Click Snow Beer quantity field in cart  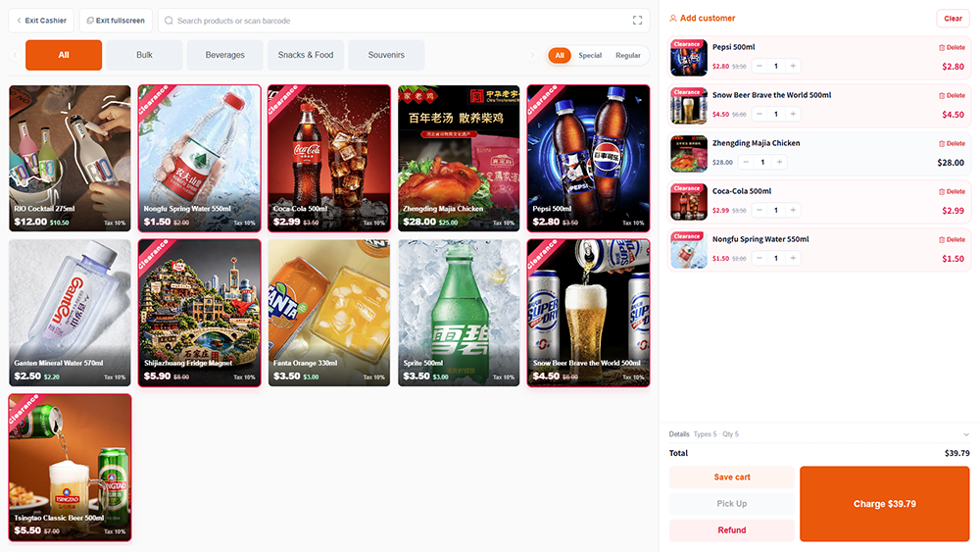pos(776,114)
